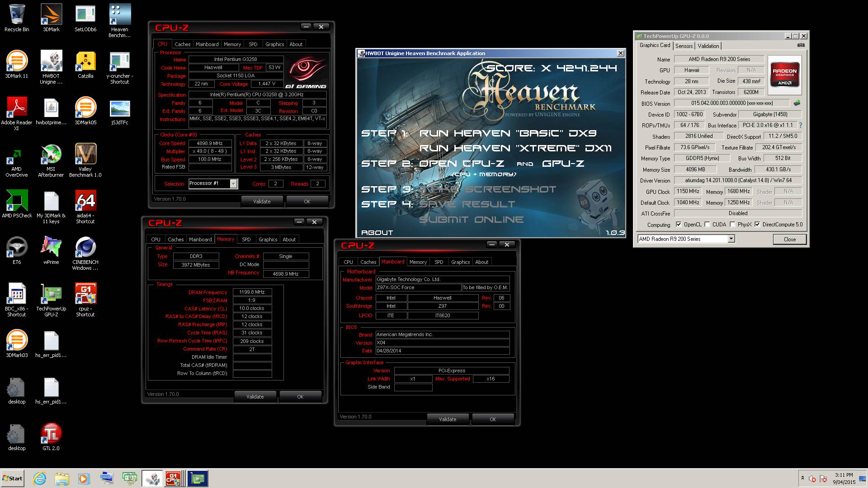
Task: Open HWBOT Unigine desktop shortcut
Action: [x=51, y=67]
